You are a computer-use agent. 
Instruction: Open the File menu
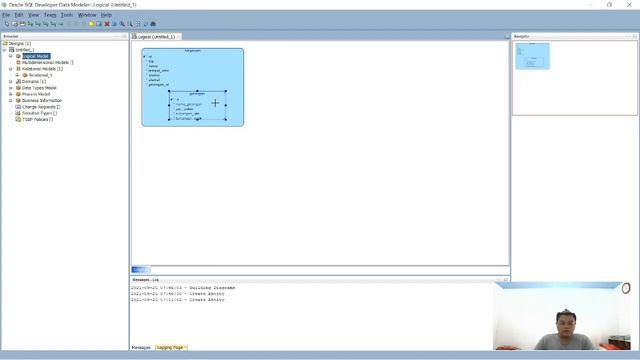tap(6, 15)
